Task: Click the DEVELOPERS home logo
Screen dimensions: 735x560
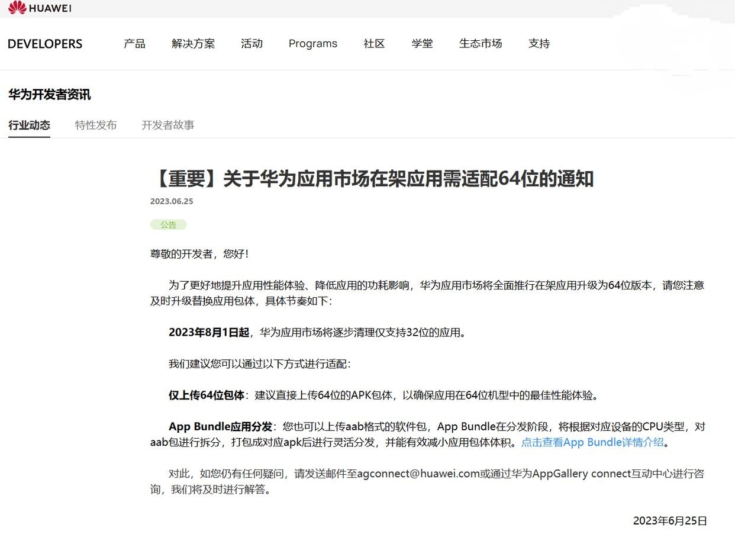Action: [x=44, y=43]
